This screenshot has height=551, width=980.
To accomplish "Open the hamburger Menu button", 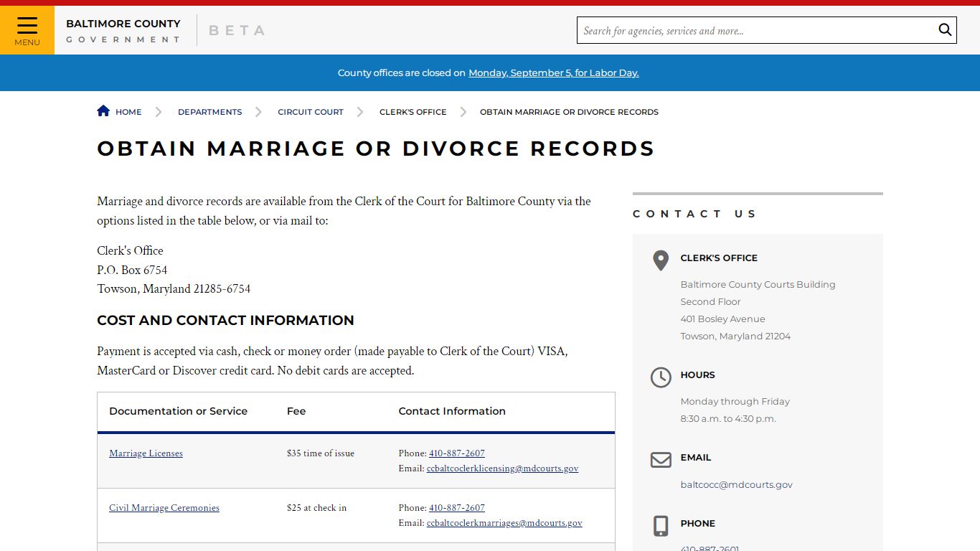I will (x=27, y=30).
